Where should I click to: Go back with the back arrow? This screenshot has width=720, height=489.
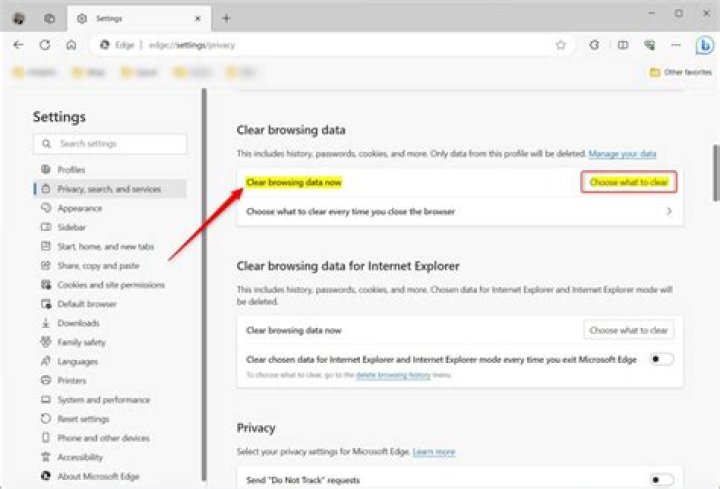tap(18, 45)
